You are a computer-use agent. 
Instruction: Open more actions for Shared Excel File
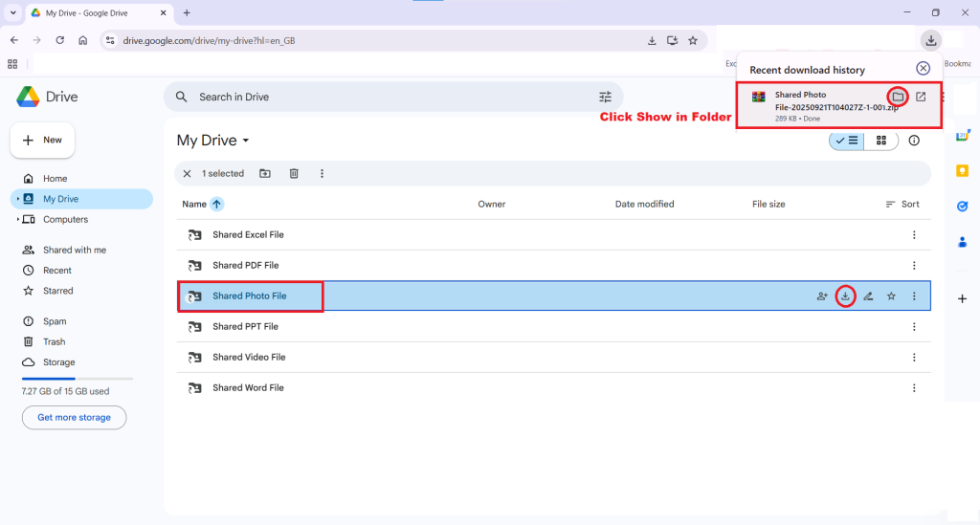click(914, 235)
